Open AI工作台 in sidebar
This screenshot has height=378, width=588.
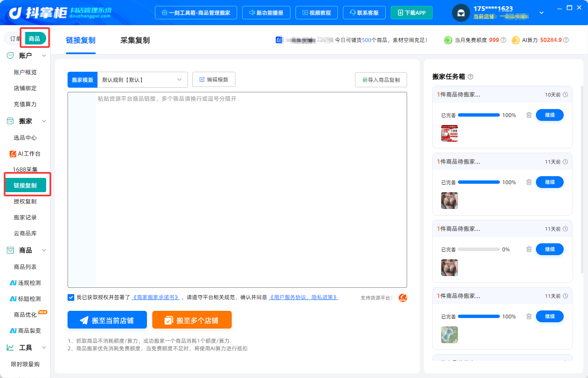(x=25, y=154)
